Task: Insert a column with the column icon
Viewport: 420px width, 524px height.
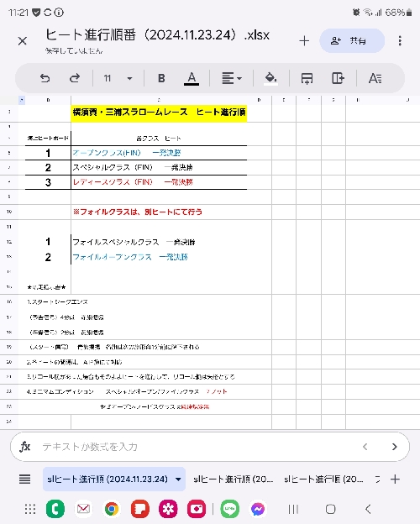Action: pos(338,78)
